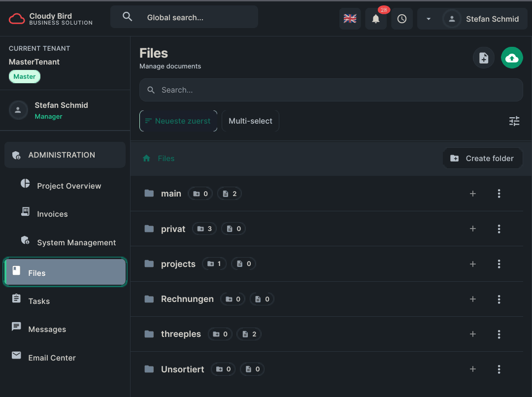Screen dimensions: 532x397
Task: Click the home icon in the breadcrumb
Action: point(146,158)
